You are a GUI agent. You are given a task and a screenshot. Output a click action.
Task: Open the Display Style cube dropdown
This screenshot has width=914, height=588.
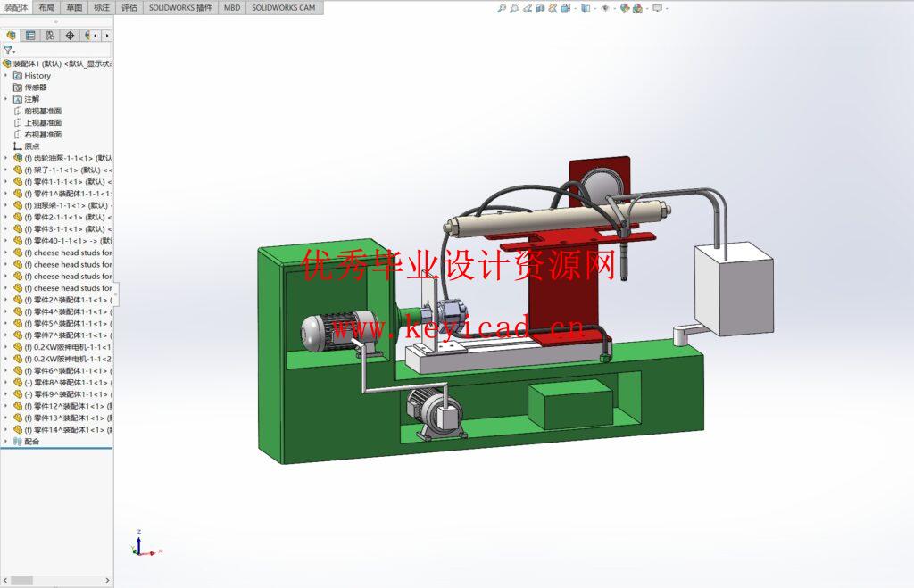click(585, 8)
